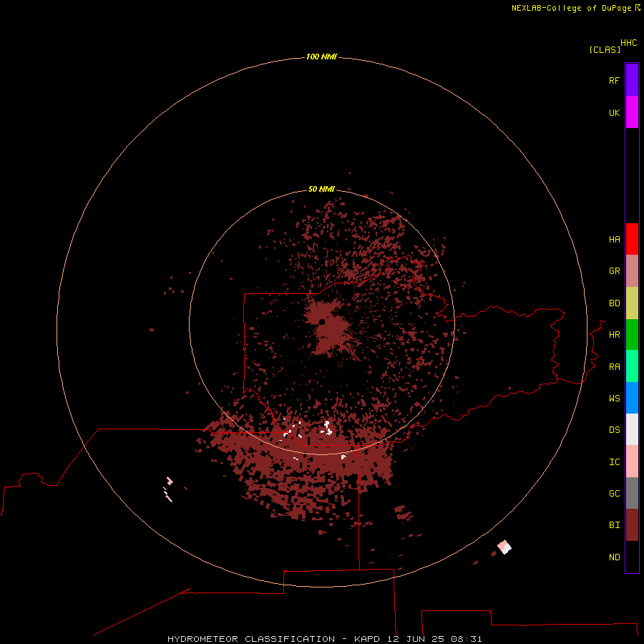Click the DS legend label
This screenshot has height=644, width=644.
pos(614,430)
